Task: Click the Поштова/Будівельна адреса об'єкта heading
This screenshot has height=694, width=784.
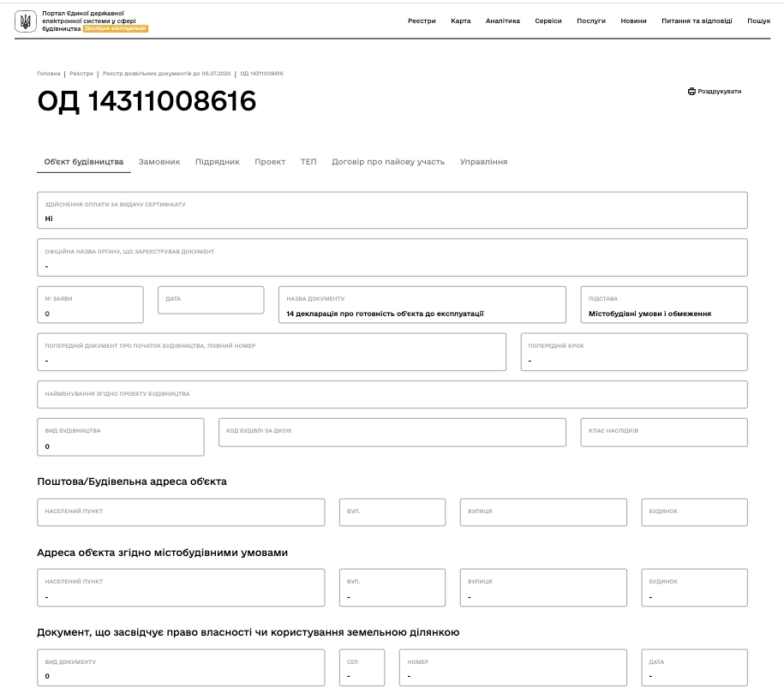Action: point(131,482)
